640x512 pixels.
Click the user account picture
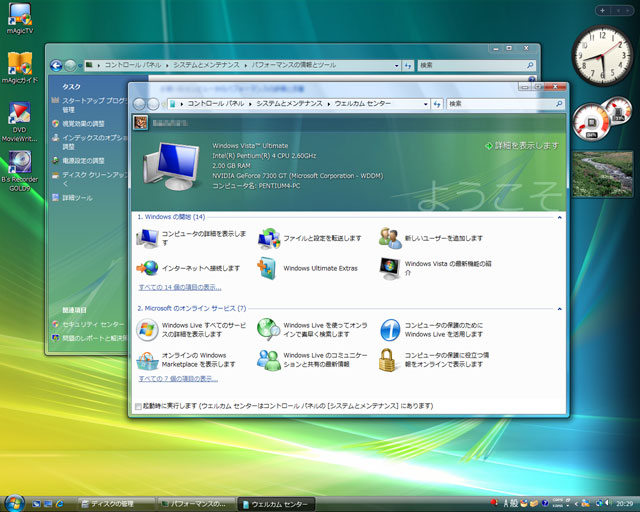coord(141,122)
